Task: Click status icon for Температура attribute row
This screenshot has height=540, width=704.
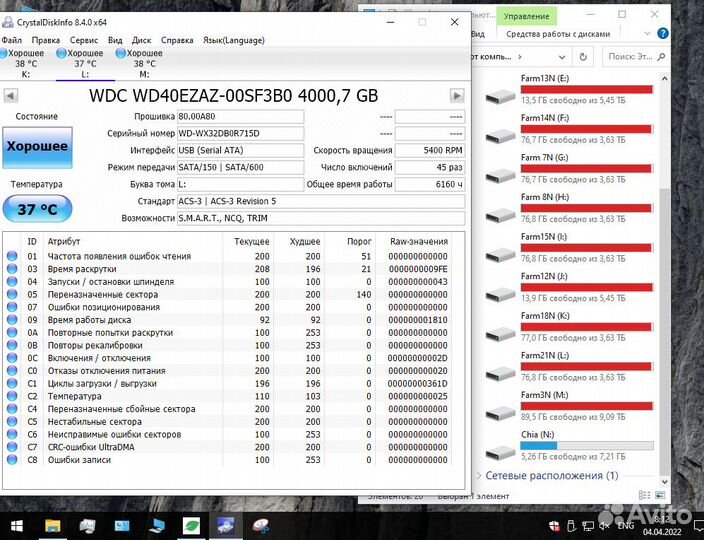Action: 12,396
